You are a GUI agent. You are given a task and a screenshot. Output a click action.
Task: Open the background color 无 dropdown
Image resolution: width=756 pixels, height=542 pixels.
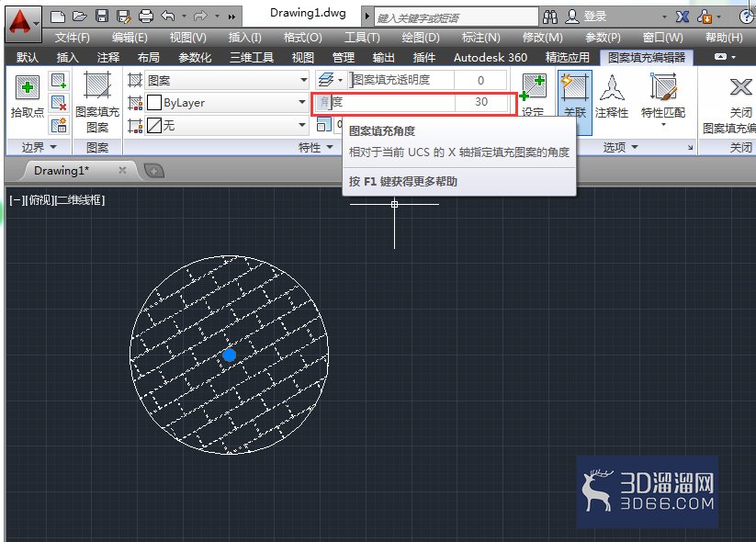pos(227,125)
